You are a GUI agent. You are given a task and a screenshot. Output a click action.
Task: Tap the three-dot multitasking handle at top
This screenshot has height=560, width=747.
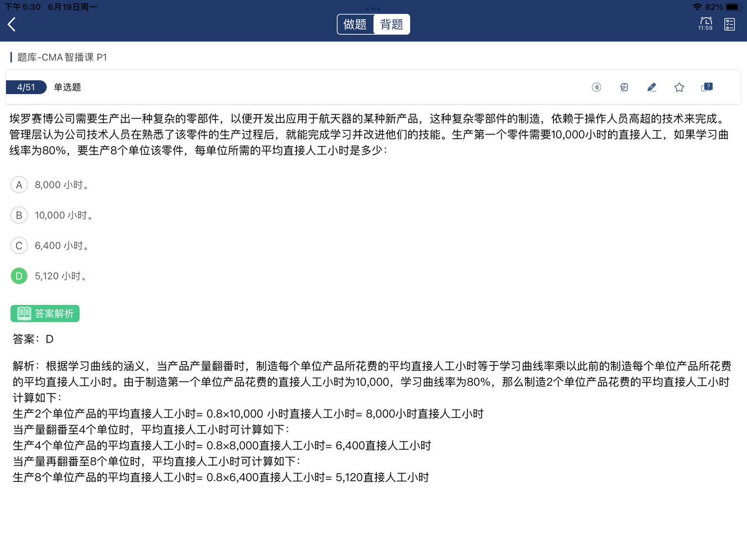(373, 8)
